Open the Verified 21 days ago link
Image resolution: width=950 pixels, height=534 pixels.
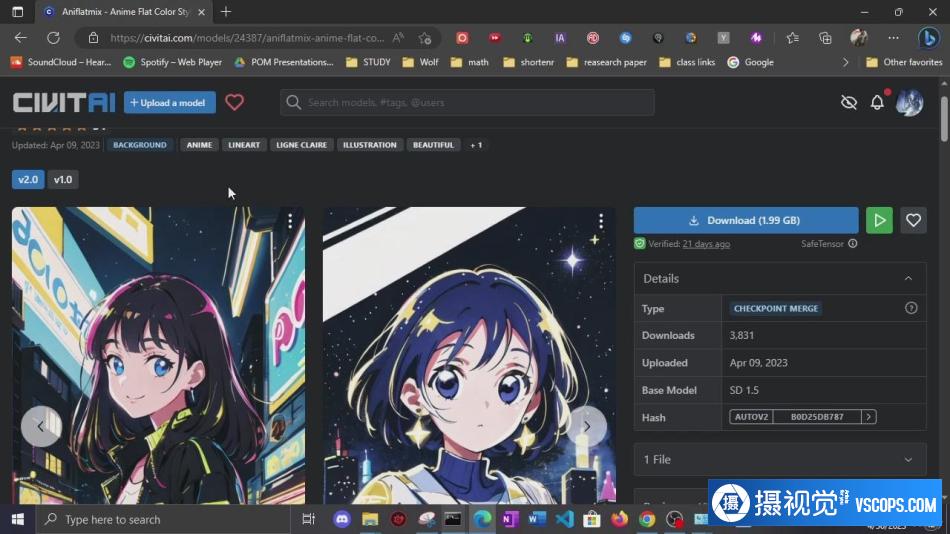[x=706, y=244]
